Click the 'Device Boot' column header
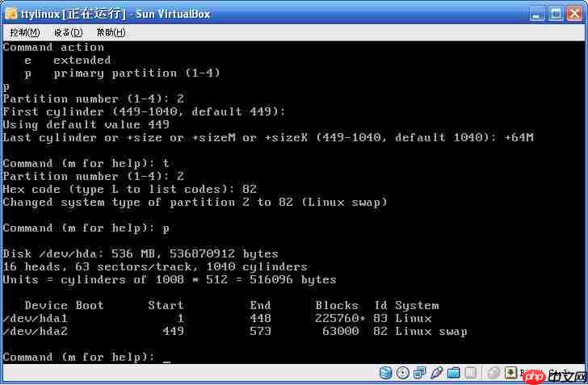The image size is (588, 385). click(64, 306)
